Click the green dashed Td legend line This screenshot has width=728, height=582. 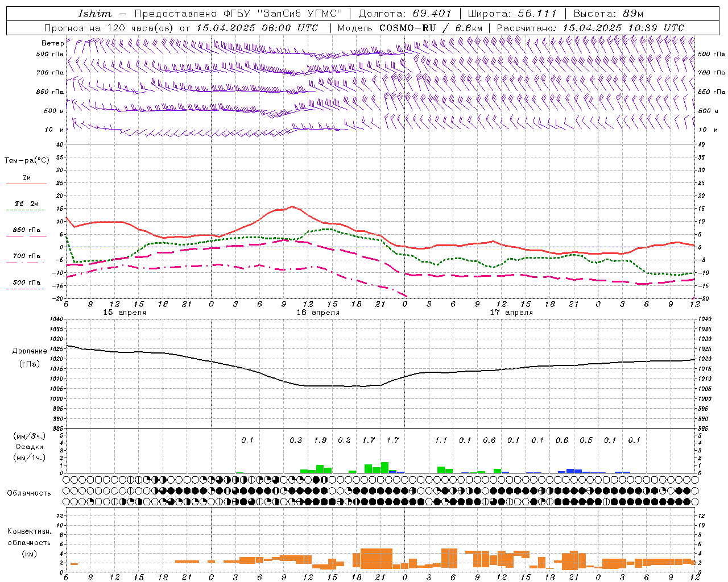click(25, 210)
